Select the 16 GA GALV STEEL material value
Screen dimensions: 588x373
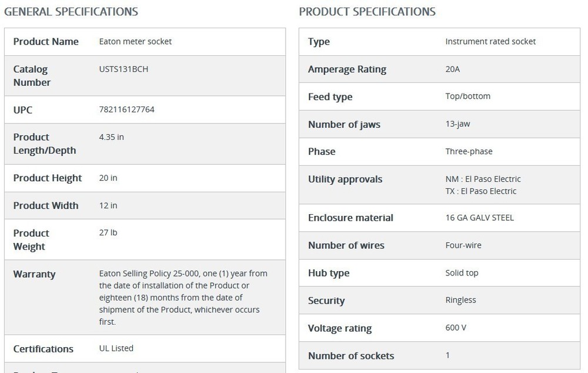479,218
